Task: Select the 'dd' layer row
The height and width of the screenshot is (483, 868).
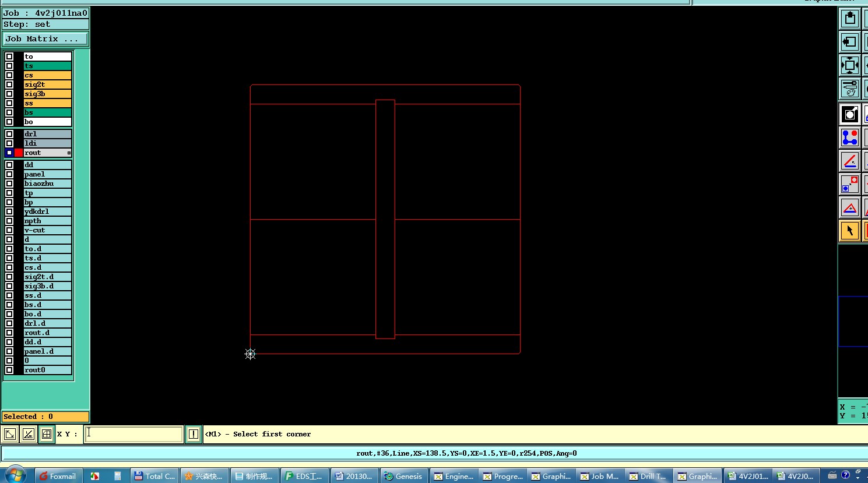Action: (47, 165)
